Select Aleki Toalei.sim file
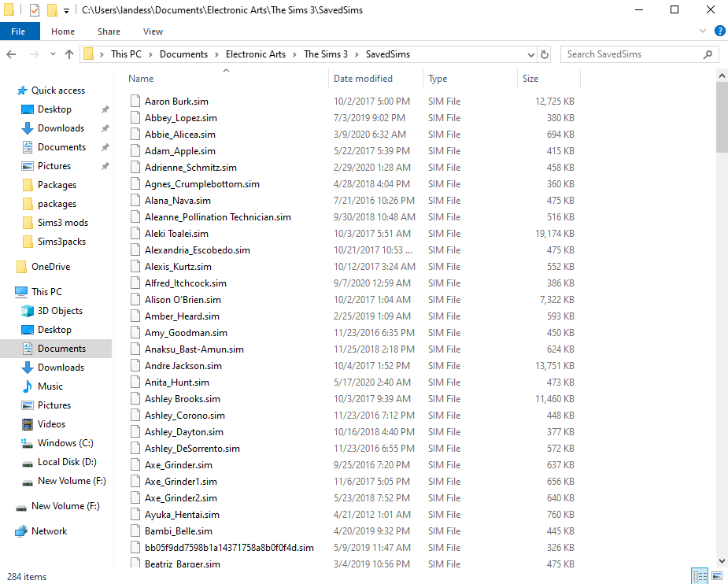Viewport: 728px width, 584px height. (x=176, y=234)
